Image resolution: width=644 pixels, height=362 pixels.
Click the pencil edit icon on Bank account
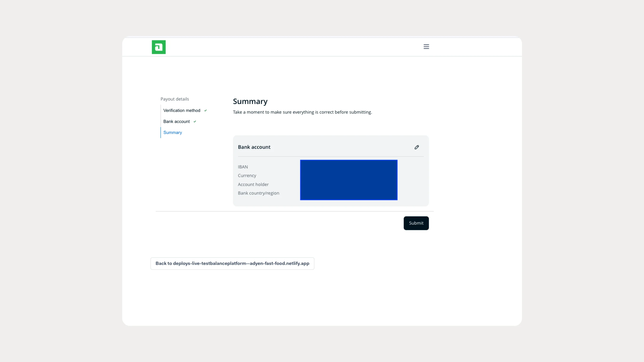(416, 147)
